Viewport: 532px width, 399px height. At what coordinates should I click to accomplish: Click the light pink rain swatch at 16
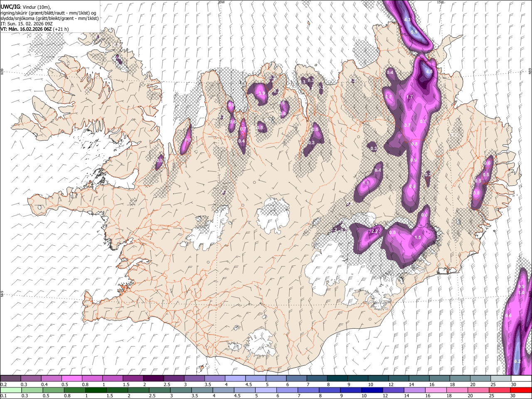pos(436,390)
